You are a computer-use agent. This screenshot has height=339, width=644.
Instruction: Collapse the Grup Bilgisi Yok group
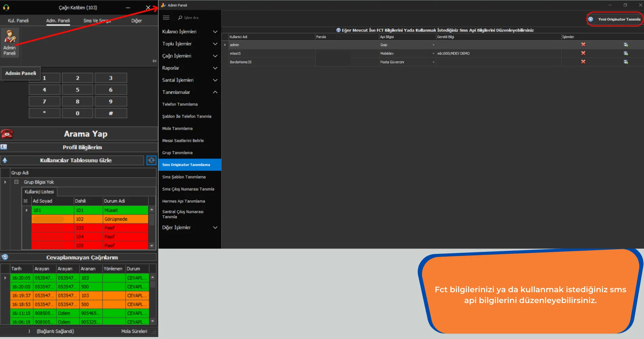point(16,182)
